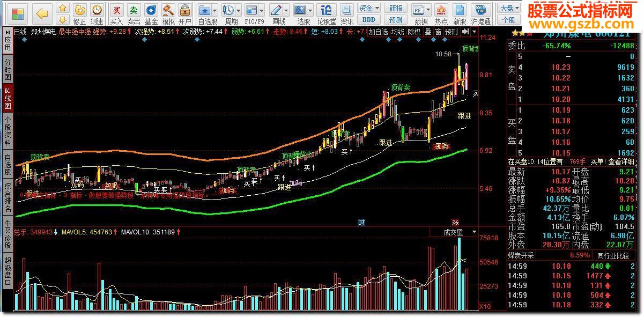Expand the 周期 period dropdown arrow
Image resolution: width=644 pixels, height=317 pixels.
(x=238, y=10)
